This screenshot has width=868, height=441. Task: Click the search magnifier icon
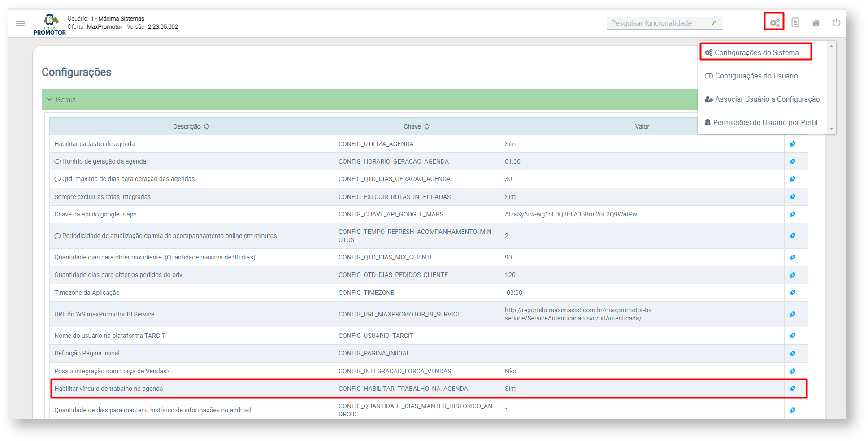pos(714,23)
